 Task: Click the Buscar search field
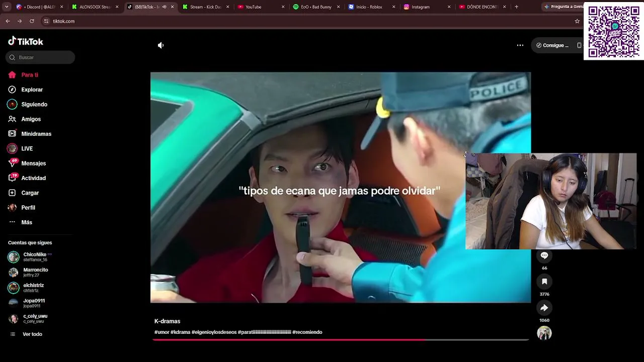[40, 57]
